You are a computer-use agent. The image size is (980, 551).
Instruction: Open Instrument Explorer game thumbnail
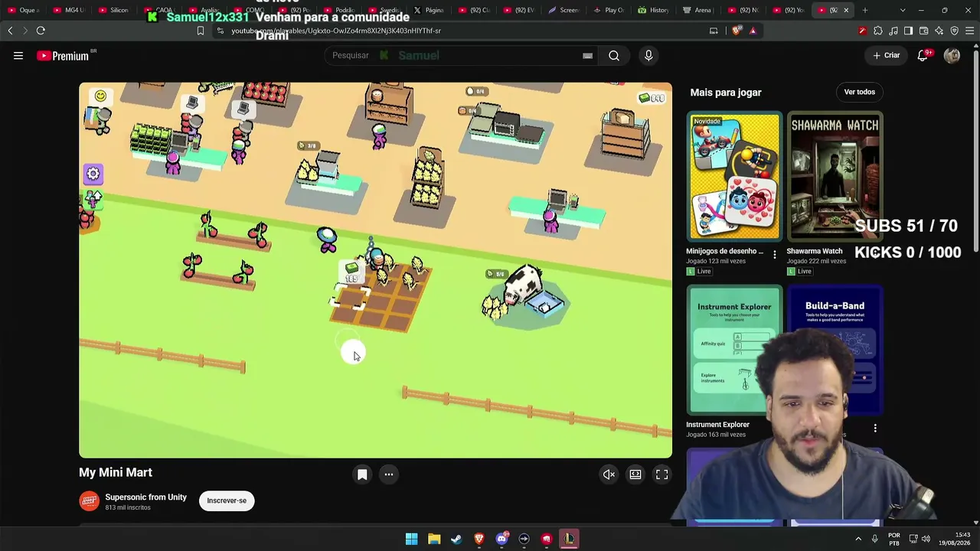click(734, 350)
